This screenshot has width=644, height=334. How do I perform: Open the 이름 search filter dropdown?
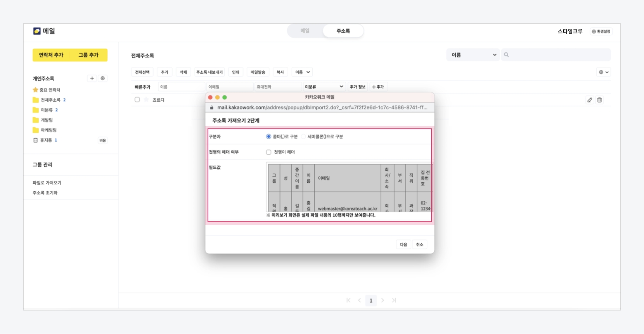tap(473, 55)
